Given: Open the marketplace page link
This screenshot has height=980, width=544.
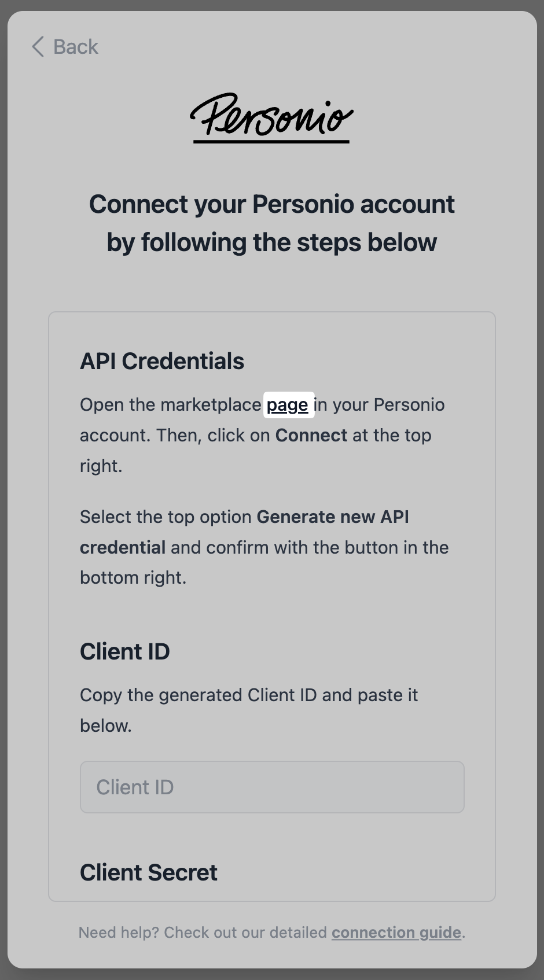Looking at the screenshot, I should tap(288, 404).
